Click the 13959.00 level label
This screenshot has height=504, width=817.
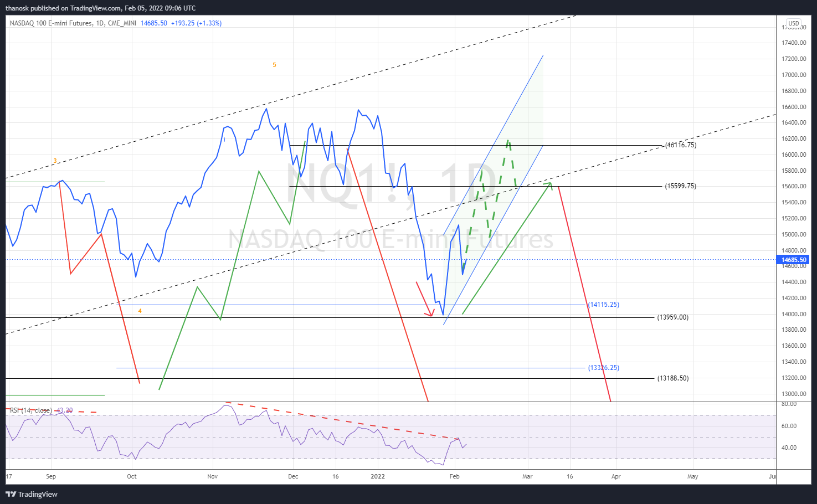point(673,317)
